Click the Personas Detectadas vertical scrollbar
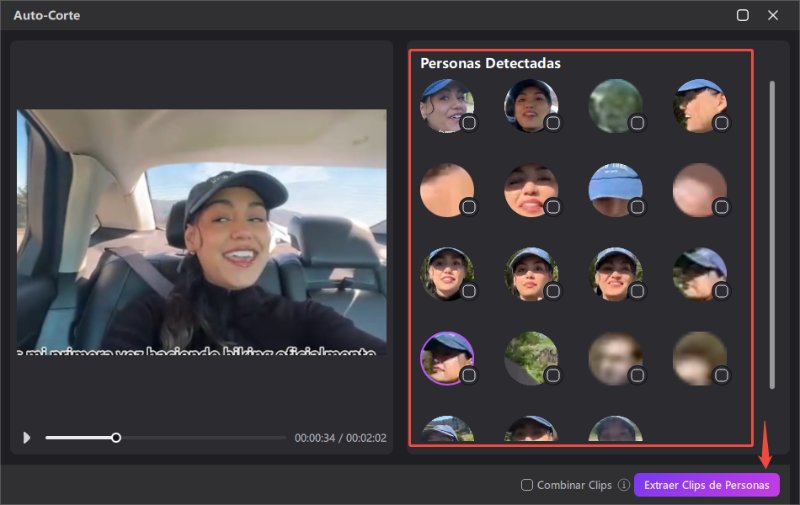This screenshot has width=800, height=505. [772, 235]
